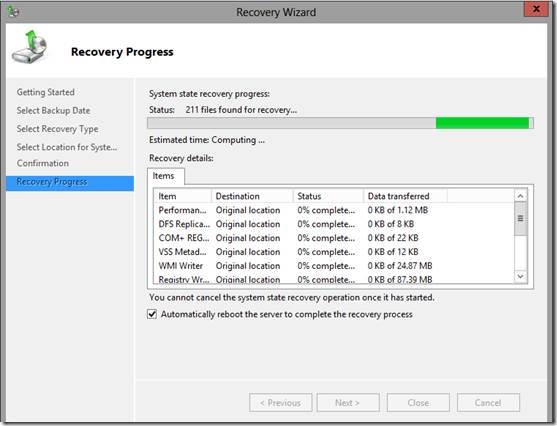Click the Next button
557x426 pixels.
pos(348,403)
